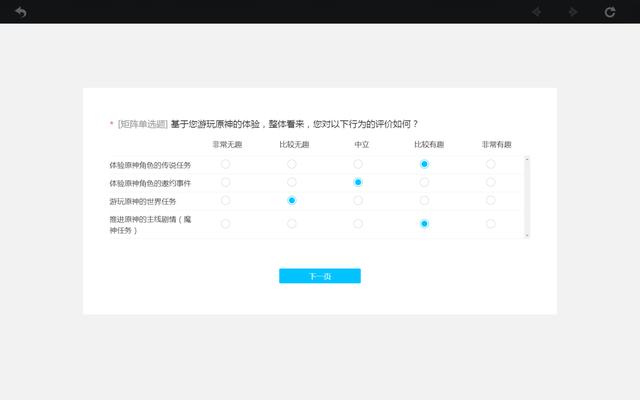Select 比较无趣 for 体验原神角色的邀约事件
The width and height of the screenshot is (640, 400).
[x=291, y=182]
